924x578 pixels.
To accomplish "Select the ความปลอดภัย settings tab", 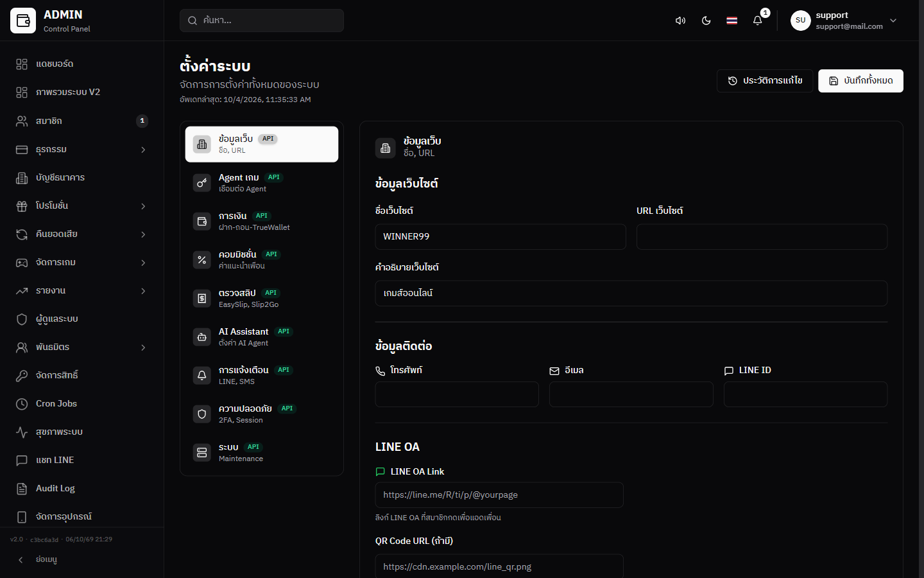I will pyautogui.click(x=262, y=414).
